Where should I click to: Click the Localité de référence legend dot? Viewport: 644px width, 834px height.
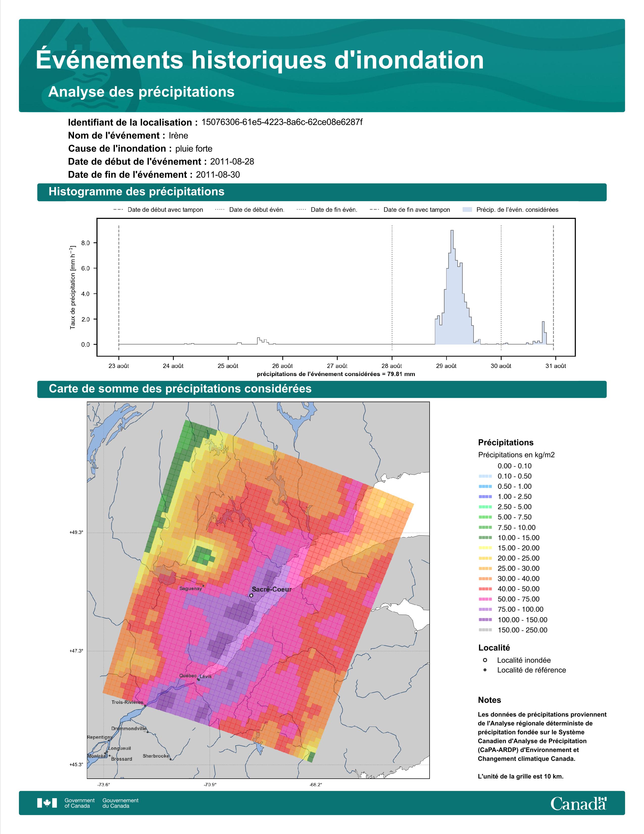[x=485, y=670]
